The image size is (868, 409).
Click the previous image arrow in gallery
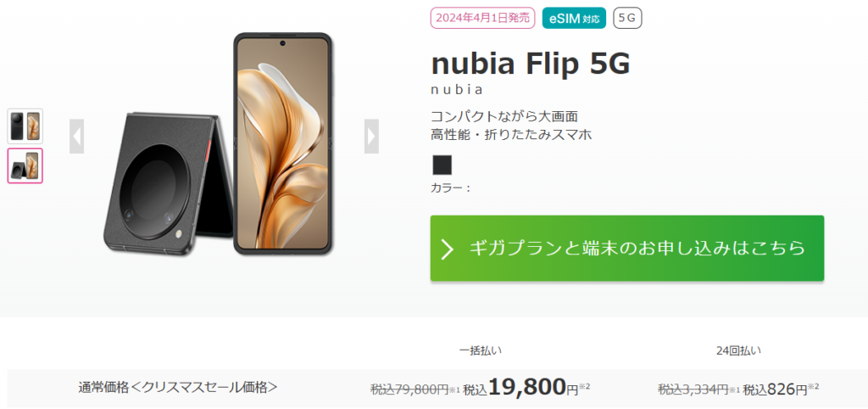click(76, 136)
